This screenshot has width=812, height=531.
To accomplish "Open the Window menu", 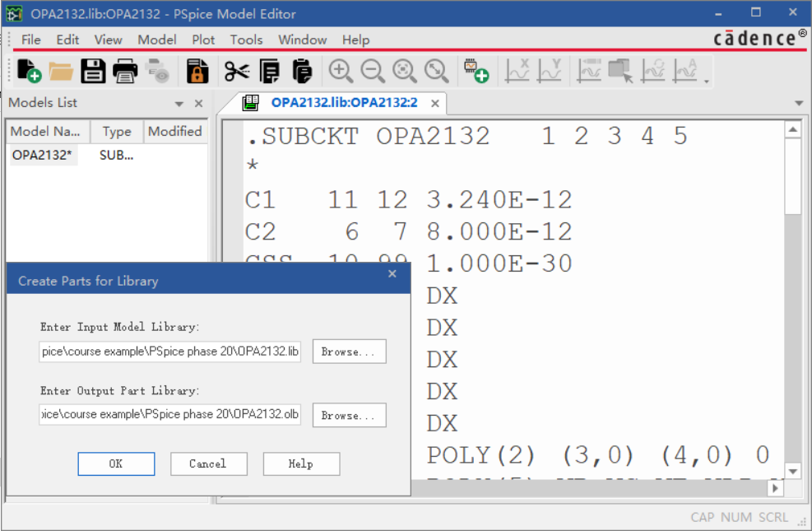I will click(303, 40).
